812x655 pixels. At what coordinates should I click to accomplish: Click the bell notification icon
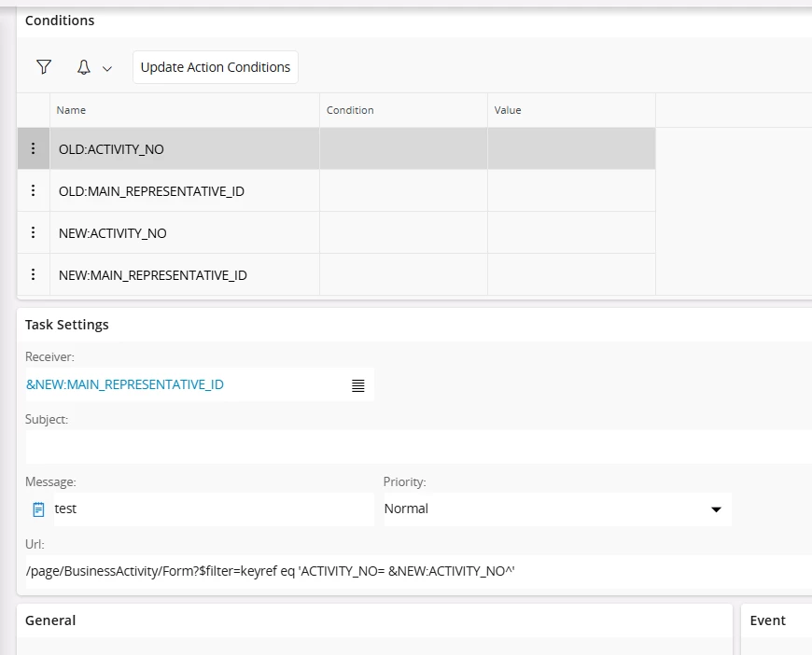(84, 67)
